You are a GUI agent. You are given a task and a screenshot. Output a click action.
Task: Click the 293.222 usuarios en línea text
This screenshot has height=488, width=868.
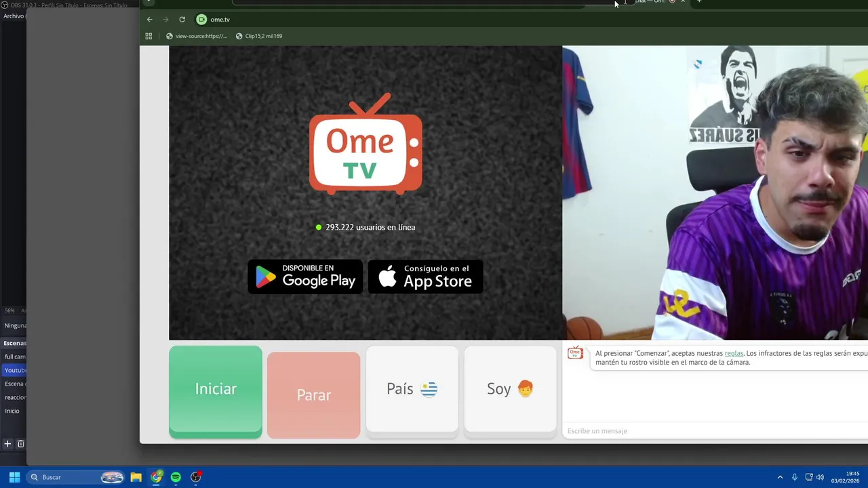370,227
